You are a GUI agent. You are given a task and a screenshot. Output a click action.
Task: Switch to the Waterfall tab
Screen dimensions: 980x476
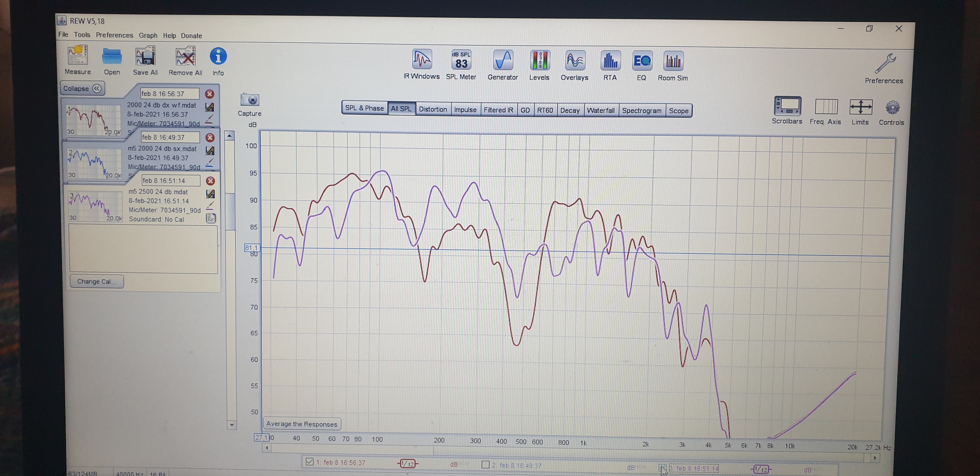tap(601, 111)
